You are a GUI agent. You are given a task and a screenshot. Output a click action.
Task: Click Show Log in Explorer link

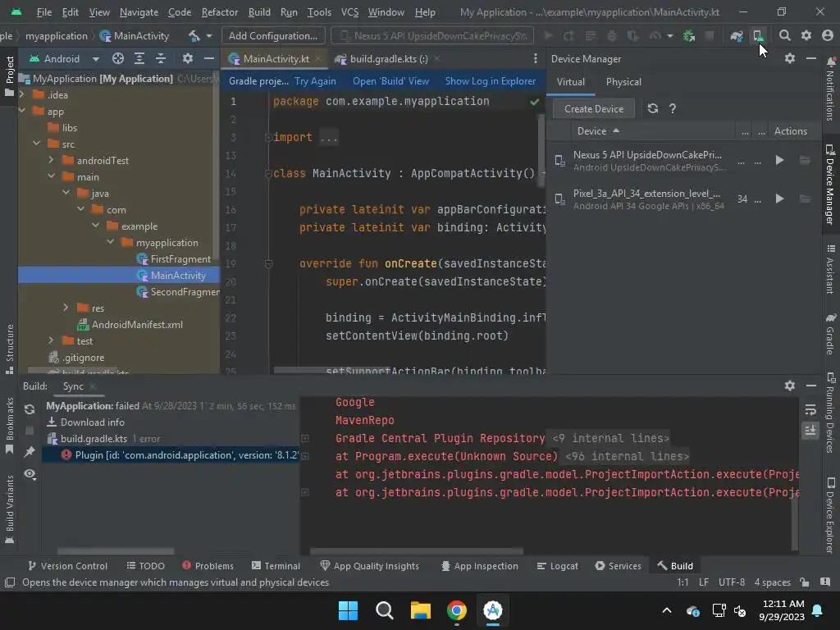[491, 81]
